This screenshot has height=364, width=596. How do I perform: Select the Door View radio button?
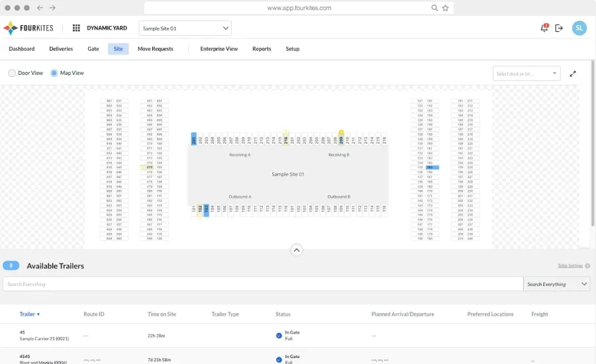pyautogui.click(x=12, y=73)
